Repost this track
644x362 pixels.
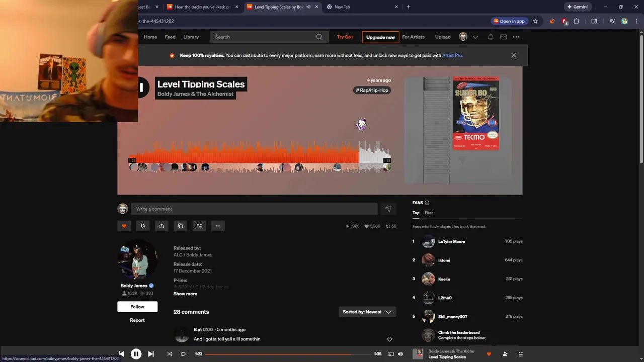click(x=143, y=226)
